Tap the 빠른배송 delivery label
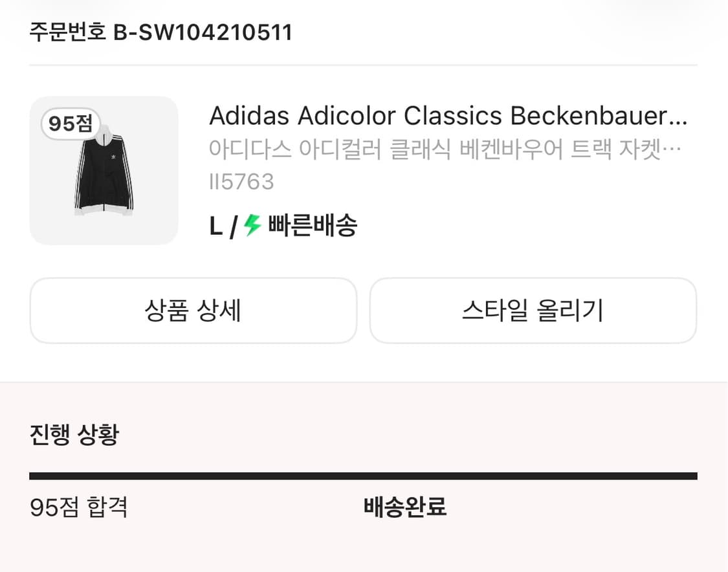 point(312,226)
